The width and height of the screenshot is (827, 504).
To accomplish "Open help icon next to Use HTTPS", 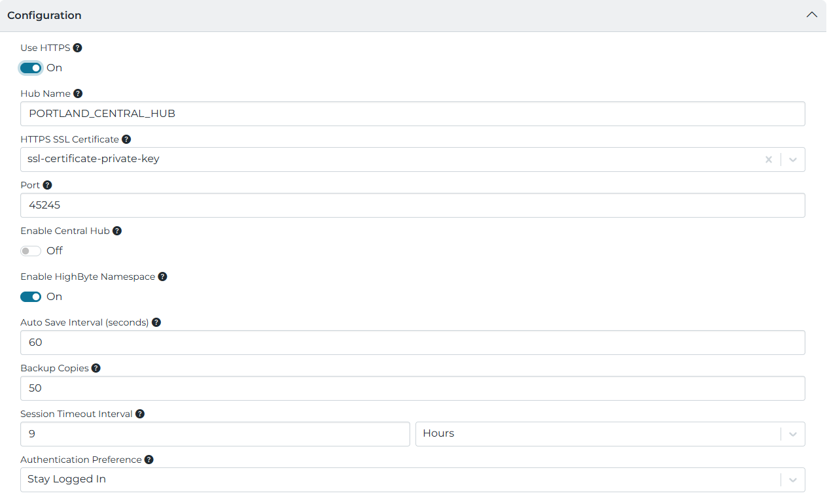I will pyautogui.click(x=77, y=48).
